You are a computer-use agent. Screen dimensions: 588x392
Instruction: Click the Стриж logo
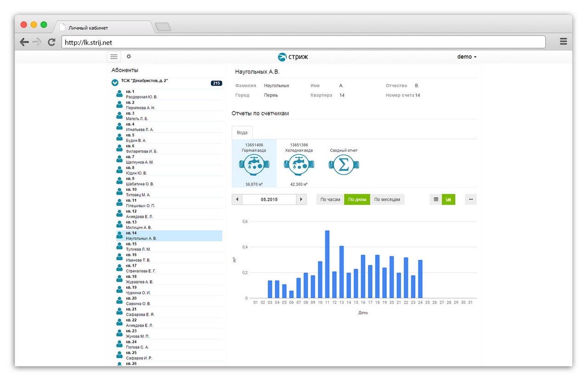pyautogui.click(x=293, y=57)
